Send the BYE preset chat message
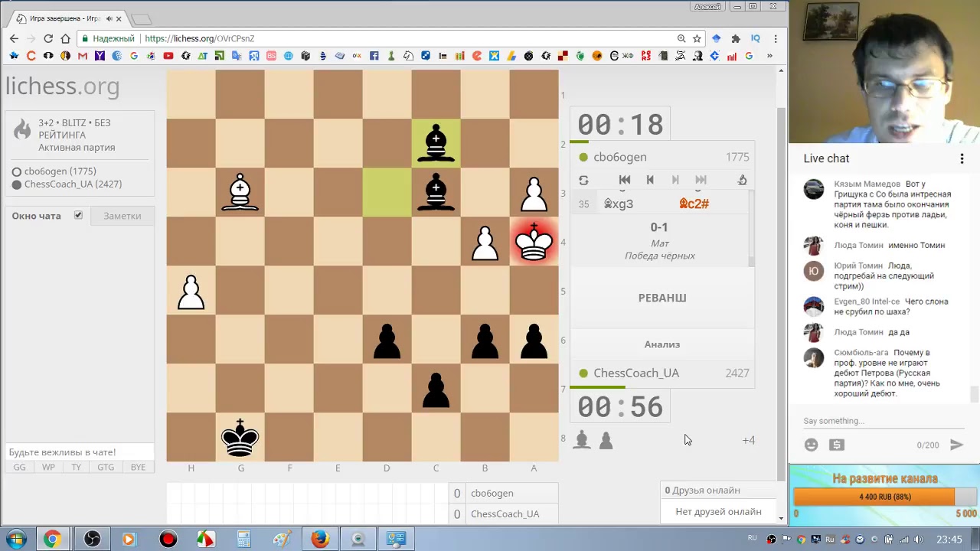Screen dimensions: 980x551 (138, 468)
